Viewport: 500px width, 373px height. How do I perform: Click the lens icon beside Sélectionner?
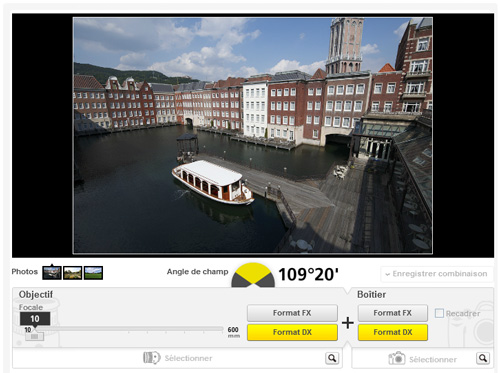[x=152, y=358]
